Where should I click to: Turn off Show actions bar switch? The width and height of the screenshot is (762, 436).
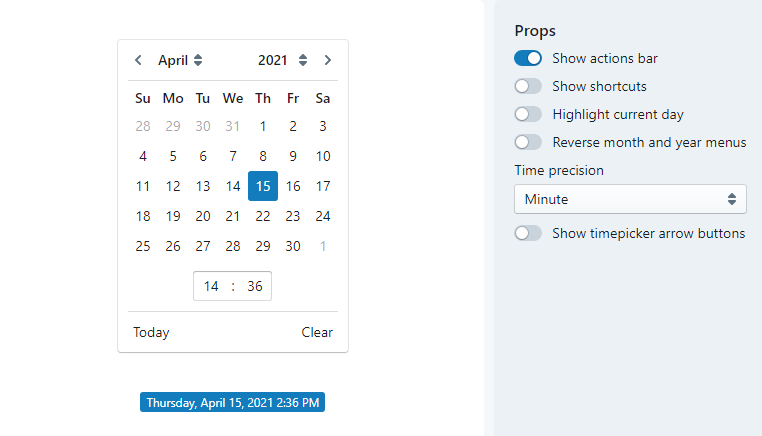pyautogui.click(x=528, y=58)
